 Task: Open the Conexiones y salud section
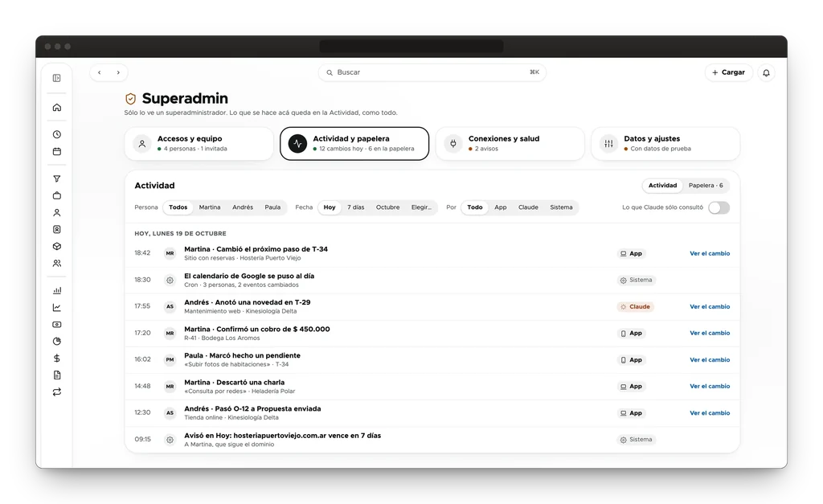[x=510, y=143]
